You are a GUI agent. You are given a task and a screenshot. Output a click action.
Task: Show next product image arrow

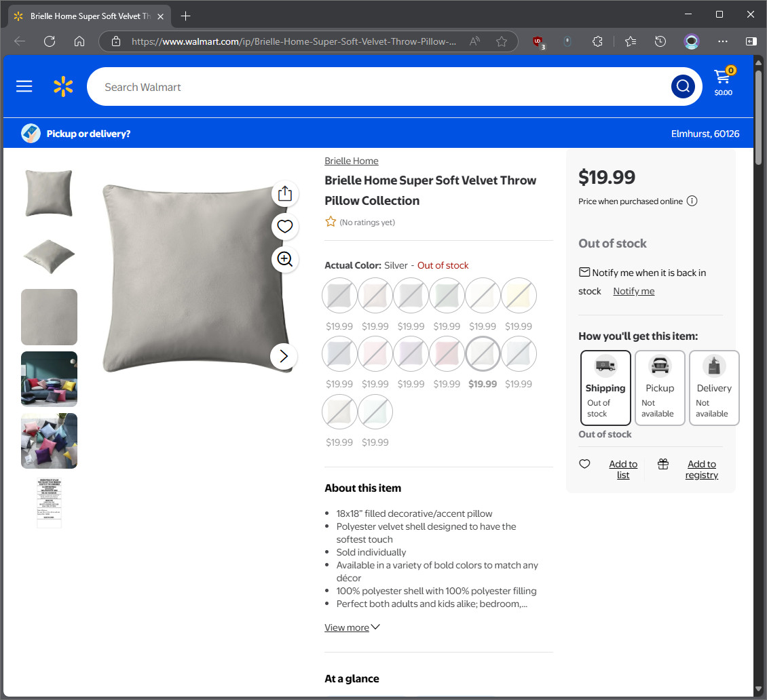click(284, 356)
